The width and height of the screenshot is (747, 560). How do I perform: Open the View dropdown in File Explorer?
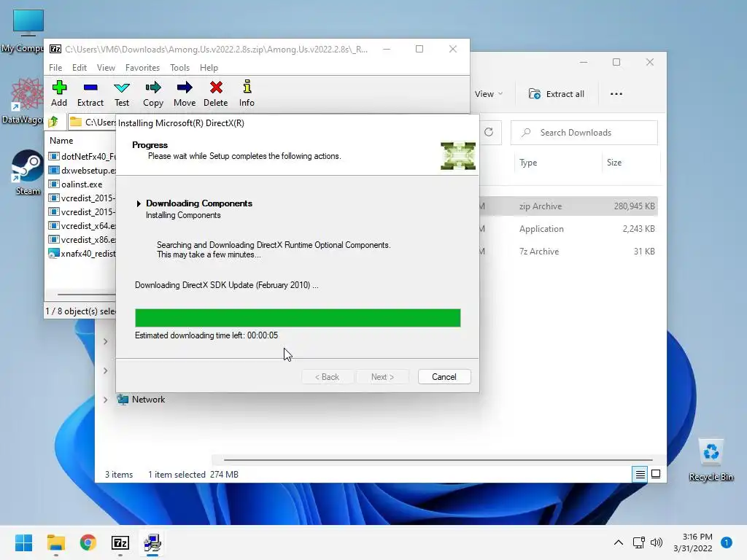click(489, 94)
